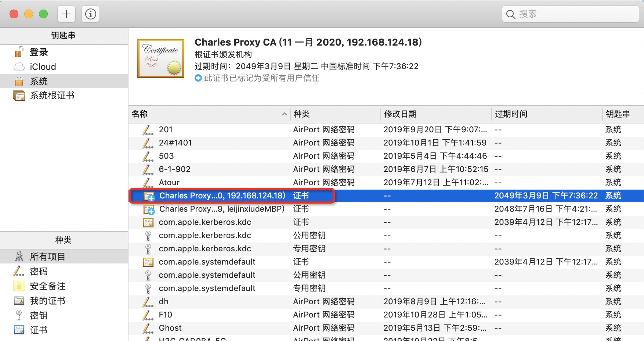Filter by 密码 category
Viewport: 644px width, 341px height.
[64, 272]
